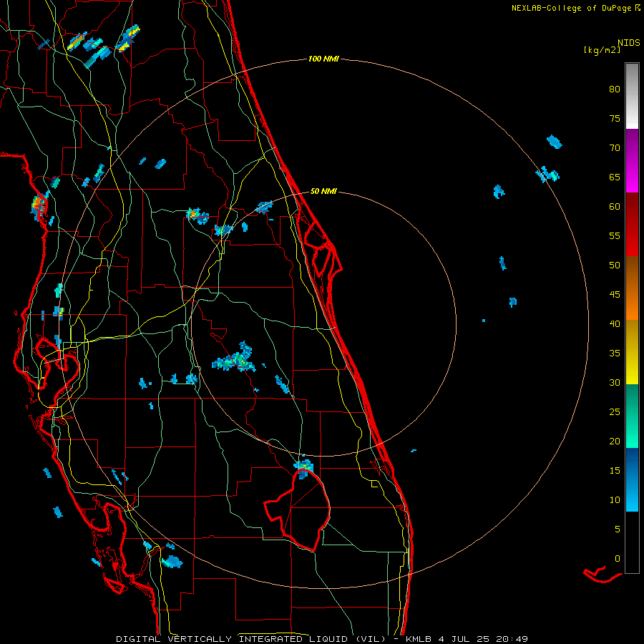Image resolution: width=644 pixels, height=644 pixels.
Task: Click the scale value 75
Action: [615, 119]
